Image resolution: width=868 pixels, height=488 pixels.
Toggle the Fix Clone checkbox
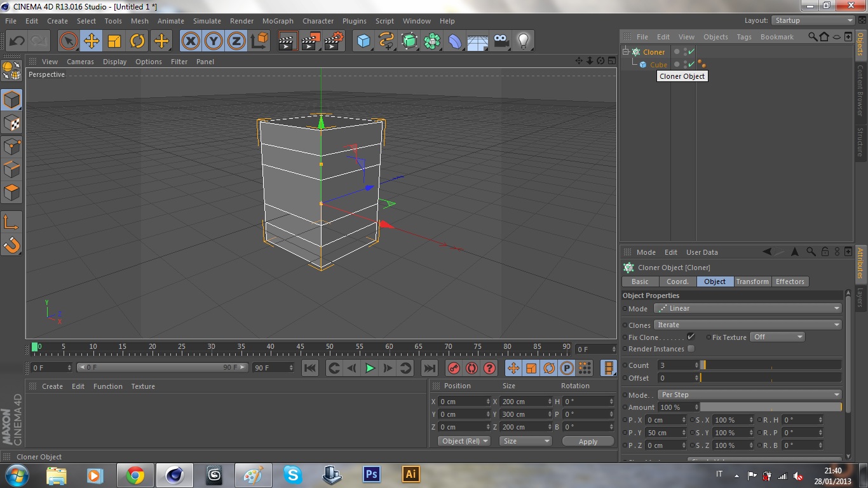[691, 337]
